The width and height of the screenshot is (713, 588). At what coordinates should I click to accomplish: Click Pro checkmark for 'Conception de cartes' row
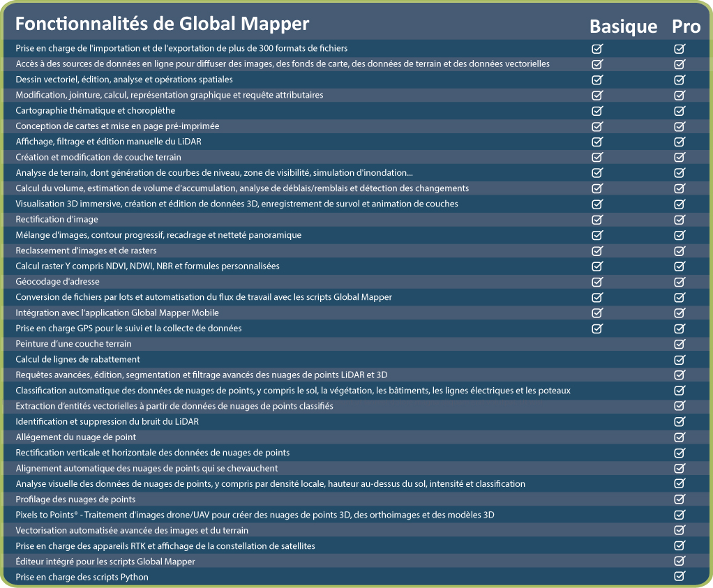680,126
